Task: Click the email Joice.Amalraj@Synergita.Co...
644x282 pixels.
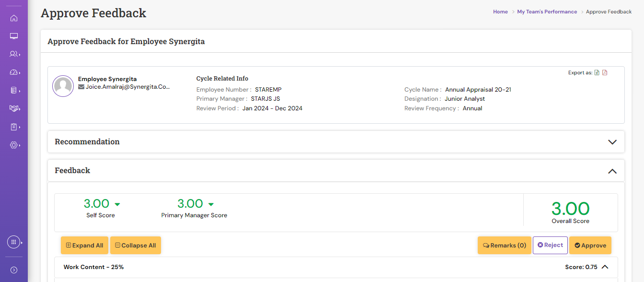Action: [128, 87]
